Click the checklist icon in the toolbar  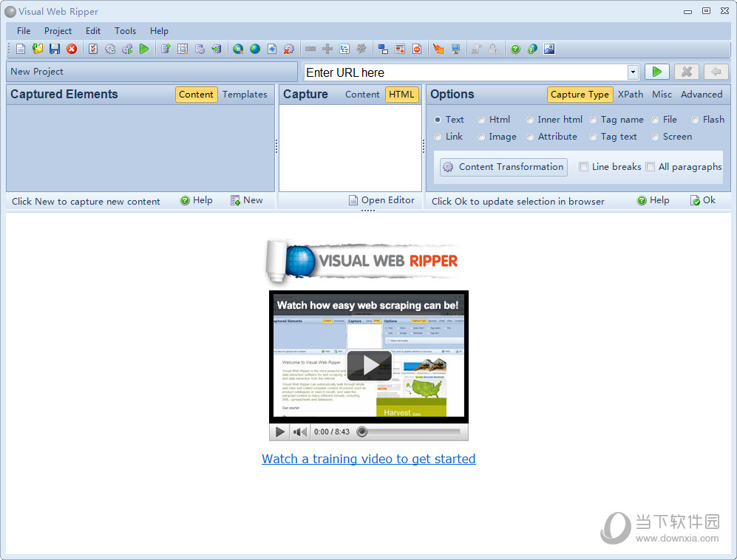(93, 49)
